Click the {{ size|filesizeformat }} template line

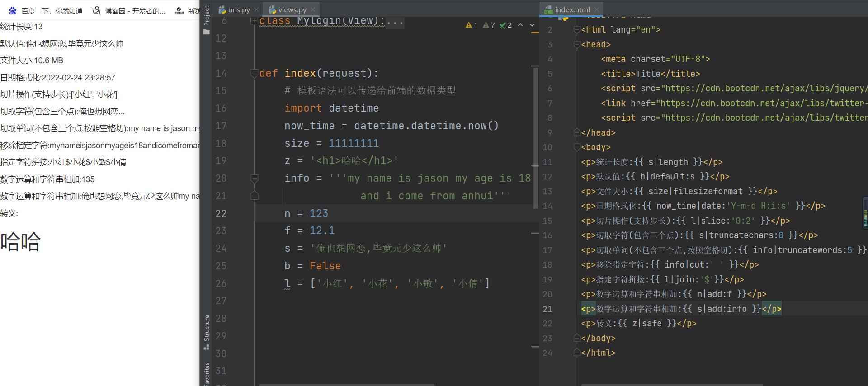[679, 191]
